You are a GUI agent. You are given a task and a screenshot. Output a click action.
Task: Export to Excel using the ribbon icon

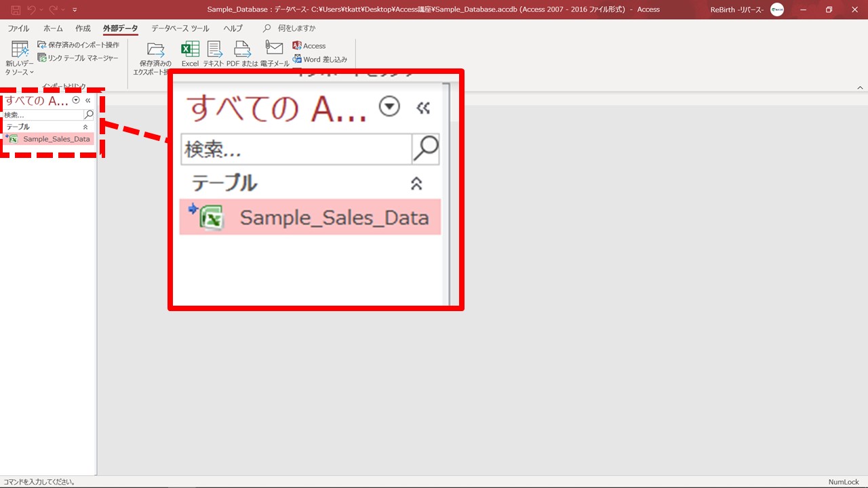click(x=190, y=53)
